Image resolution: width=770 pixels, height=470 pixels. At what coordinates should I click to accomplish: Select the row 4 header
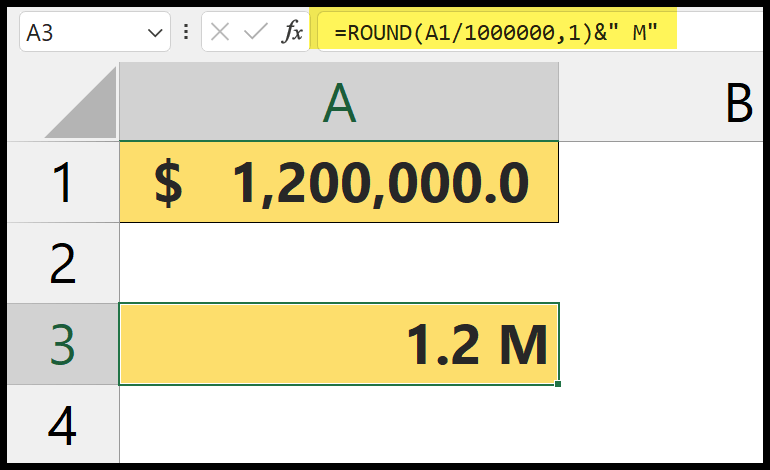62,426
